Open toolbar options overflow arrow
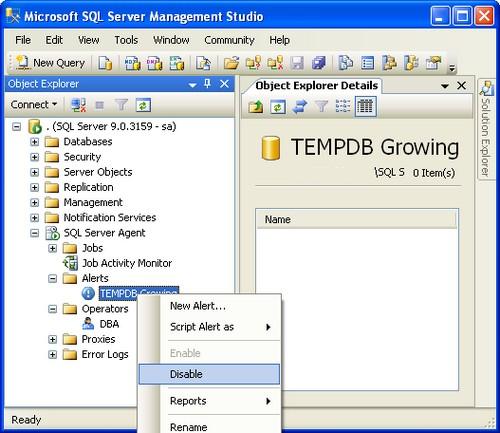Viewport: 500px width, 433px height. coord(452,68)
